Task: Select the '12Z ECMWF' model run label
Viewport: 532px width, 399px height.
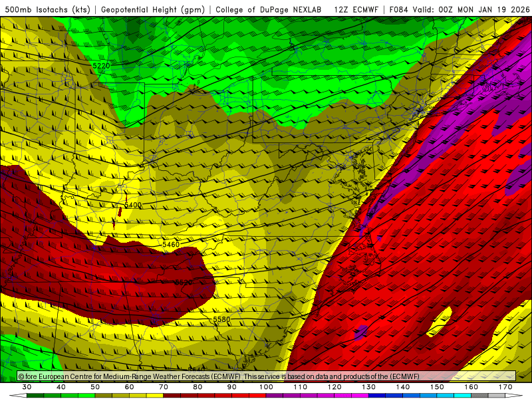Action: [x=356, y=10]
